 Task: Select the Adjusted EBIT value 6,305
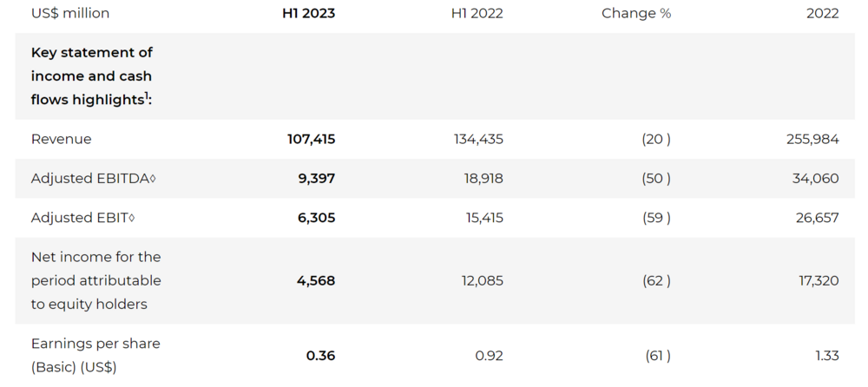pyautogui.click(x=316, y=218)
